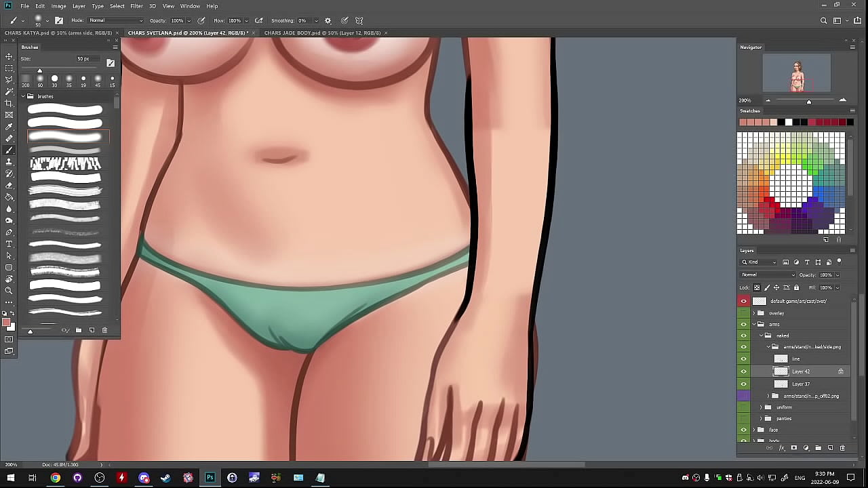The image size is (868, 488).
Task: Expand the overlay layer group
Action: tap(754, 313)
